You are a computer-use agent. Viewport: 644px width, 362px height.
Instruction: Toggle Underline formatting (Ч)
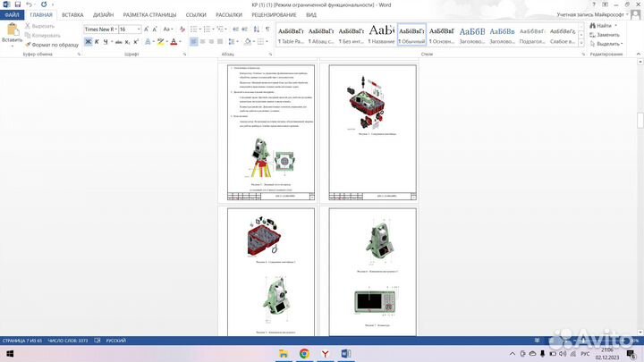(x=106, y=41)
